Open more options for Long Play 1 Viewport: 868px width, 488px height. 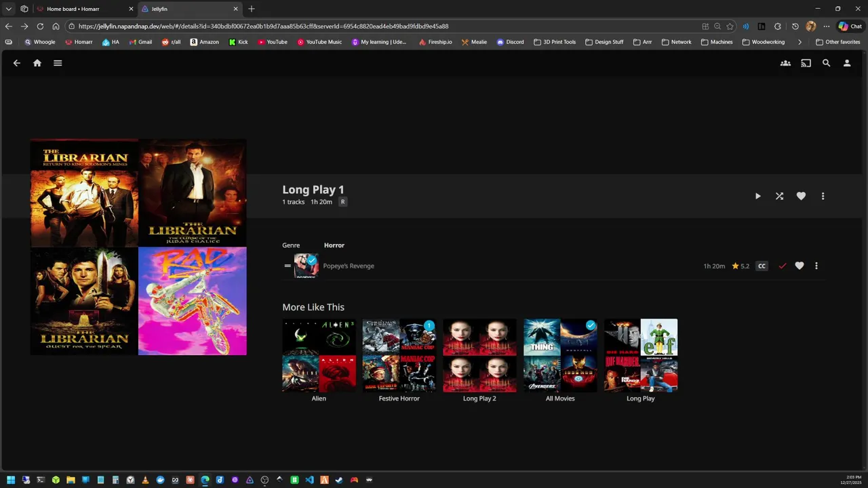[823, 196]
